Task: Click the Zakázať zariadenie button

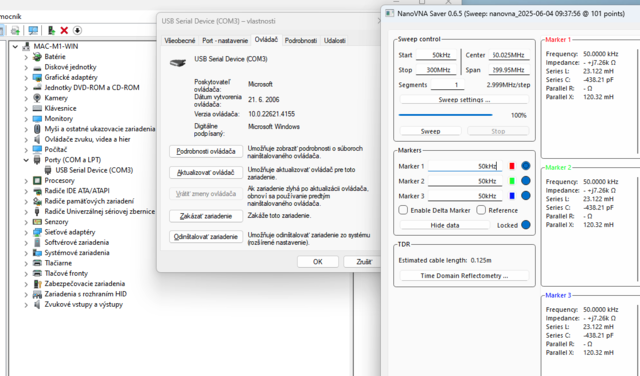Action: pyautogui.click(x=206, y=216)
